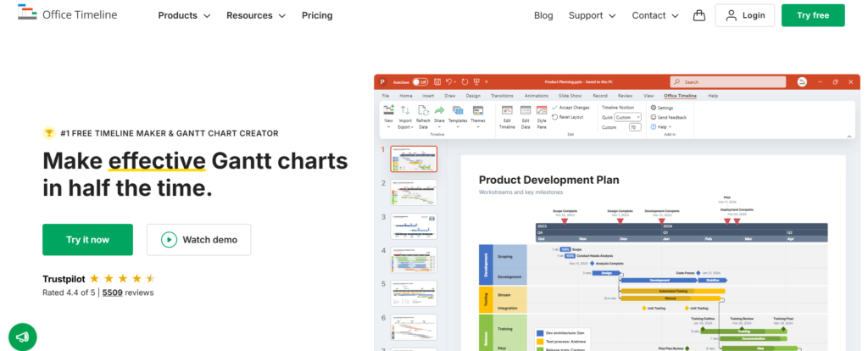Expand the Resources menu
This screenshot has width=868, height=351.
(x=256, y=15)
